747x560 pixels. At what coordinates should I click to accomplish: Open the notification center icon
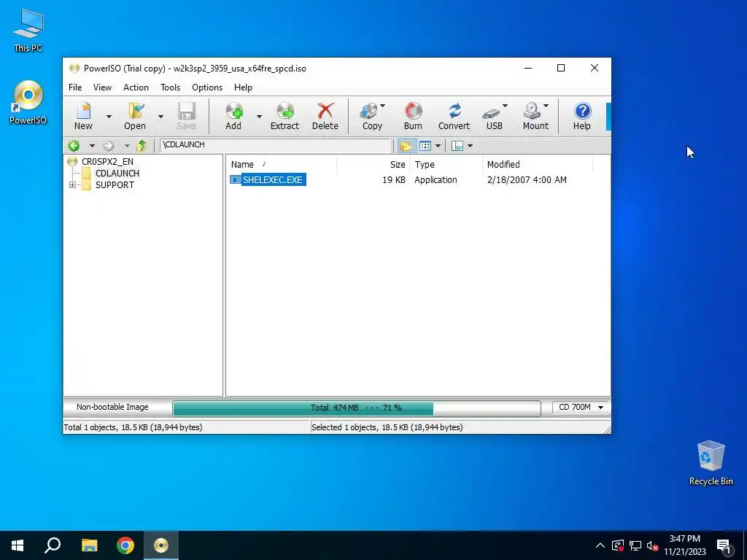pyautogui.click(x=724, y=545)
